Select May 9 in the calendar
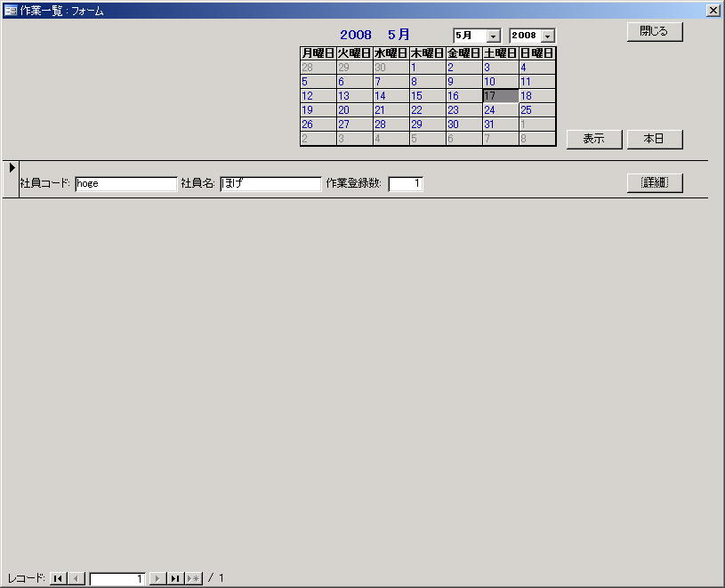The image size is (725, 588). pos(464,82)
